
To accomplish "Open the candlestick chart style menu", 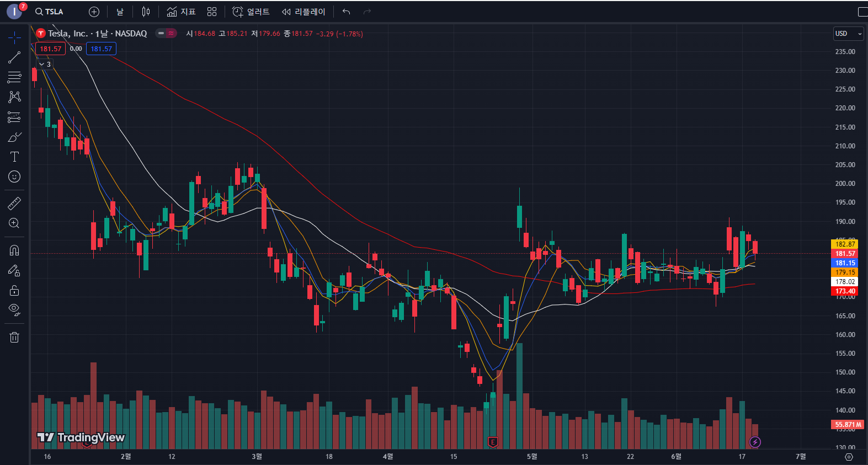I will click(146, 12).
